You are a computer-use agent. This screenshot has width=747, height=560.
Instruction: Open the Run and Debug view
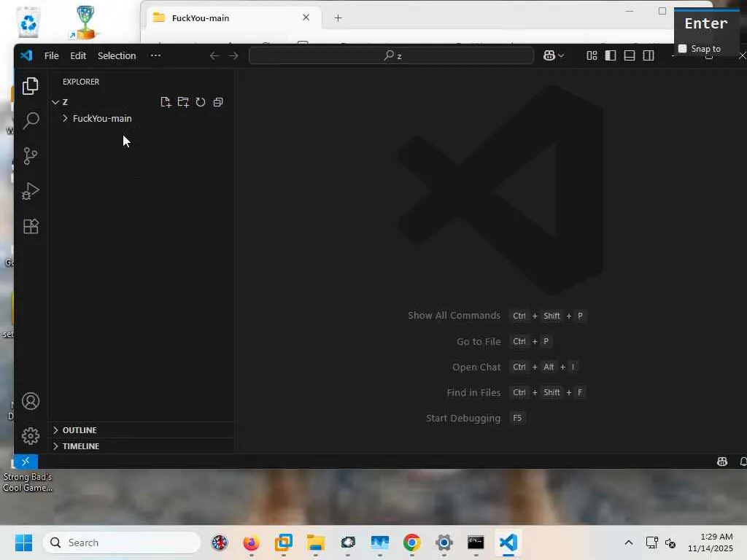coord(31,191)
